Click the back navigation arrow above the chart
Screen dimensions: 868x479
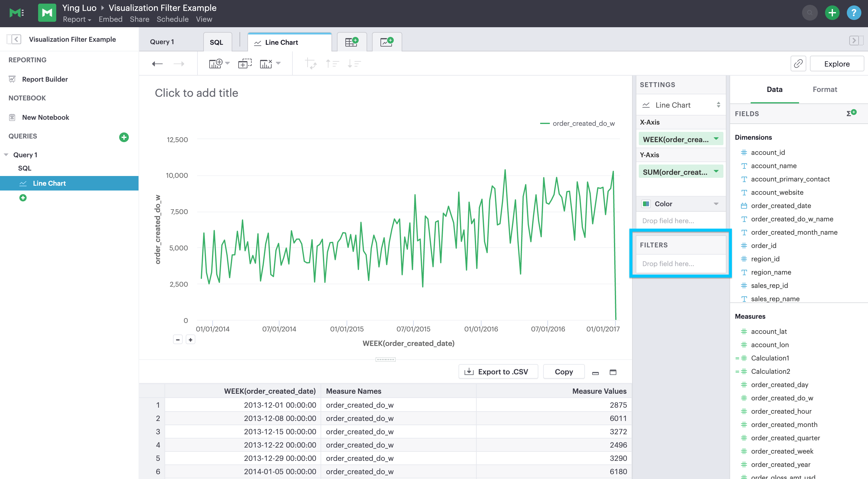pos(157,63)
